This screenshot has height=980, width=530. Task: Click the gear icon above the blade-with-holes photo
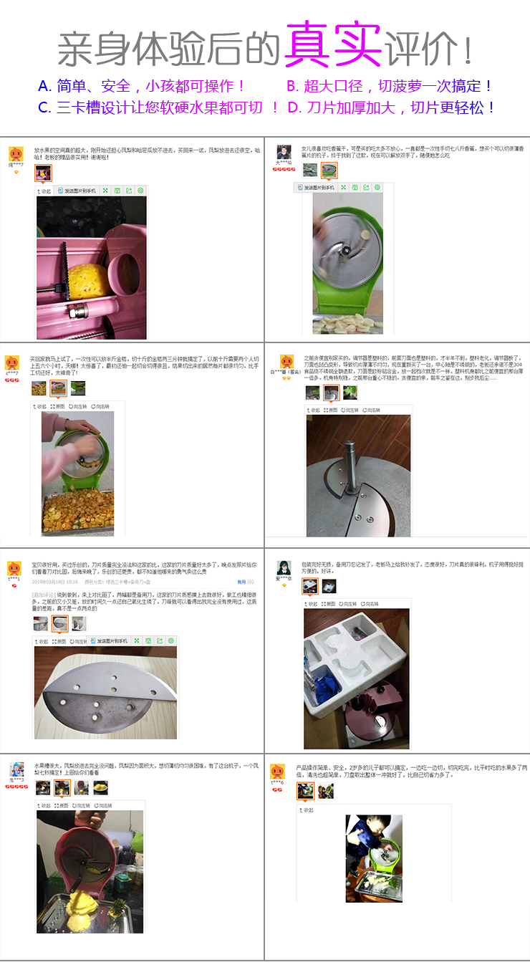tap(170, 640)
